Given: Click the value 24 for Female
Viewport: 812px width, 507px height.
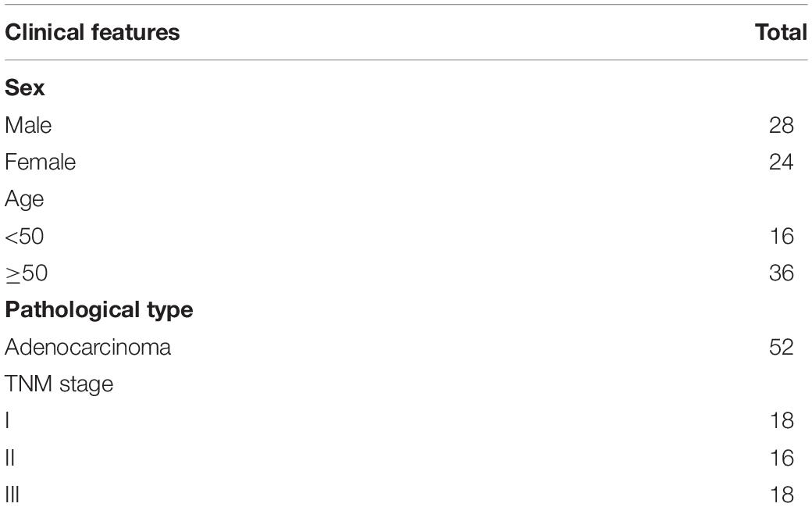Looking at the screenshot, I should (782, 162).
